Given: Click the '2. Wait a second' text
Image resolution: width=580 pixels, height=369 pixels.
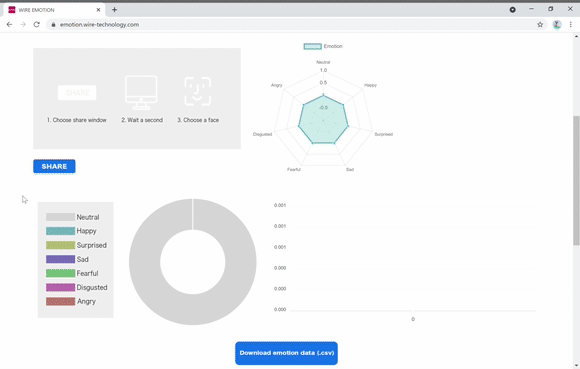Looking at the screenshot, I should [x=142, y=120].
